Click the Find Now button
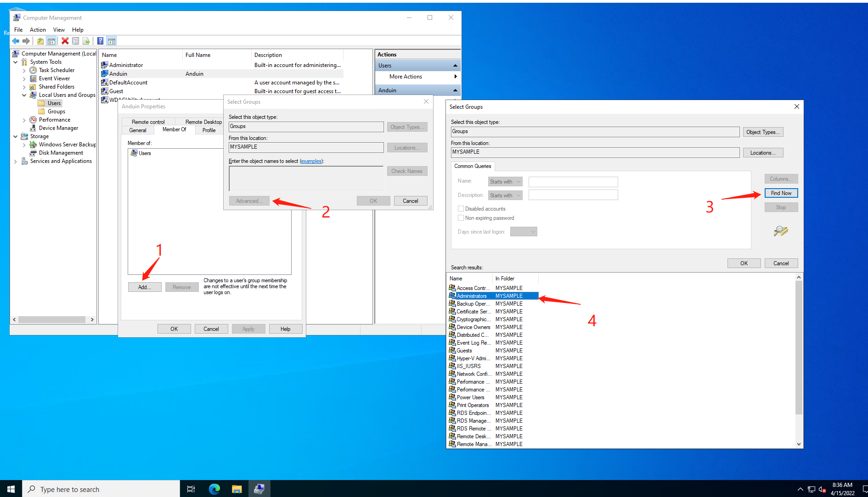The height and width of the screenshot is (497, 868). [781, 193]
